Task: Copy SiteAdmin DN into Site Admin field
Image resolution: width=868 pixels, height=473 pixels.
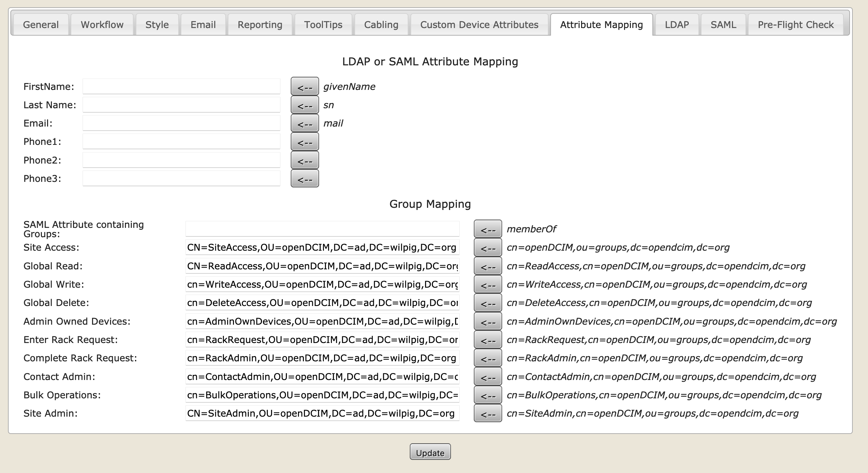Action: pos(488,414)
